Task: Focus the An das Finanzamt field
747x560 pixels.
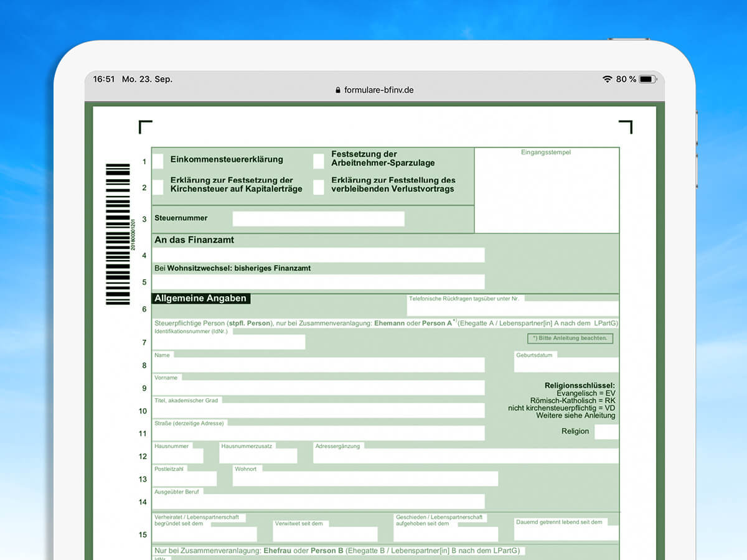Action: point(318,255)
